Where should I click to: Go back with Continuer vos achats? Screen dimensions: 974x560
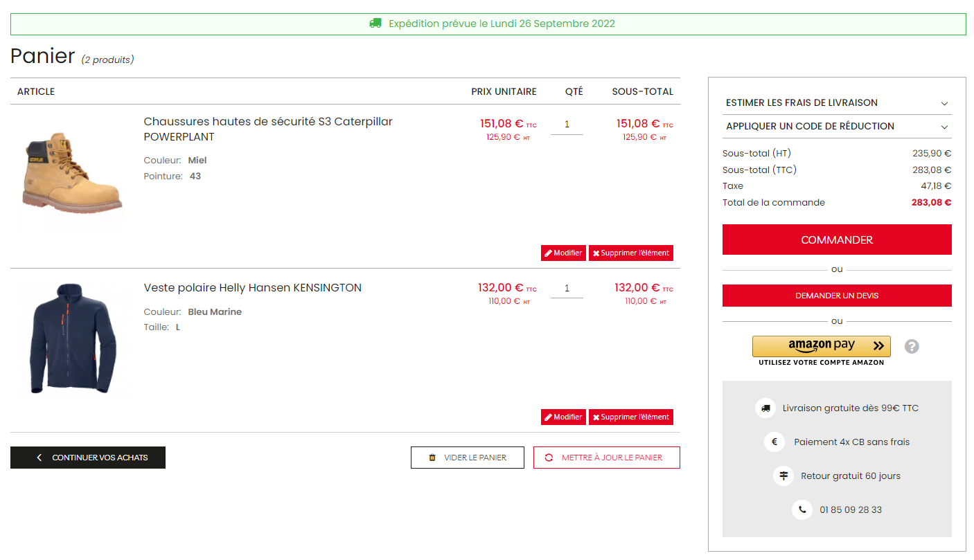(88, 458)
